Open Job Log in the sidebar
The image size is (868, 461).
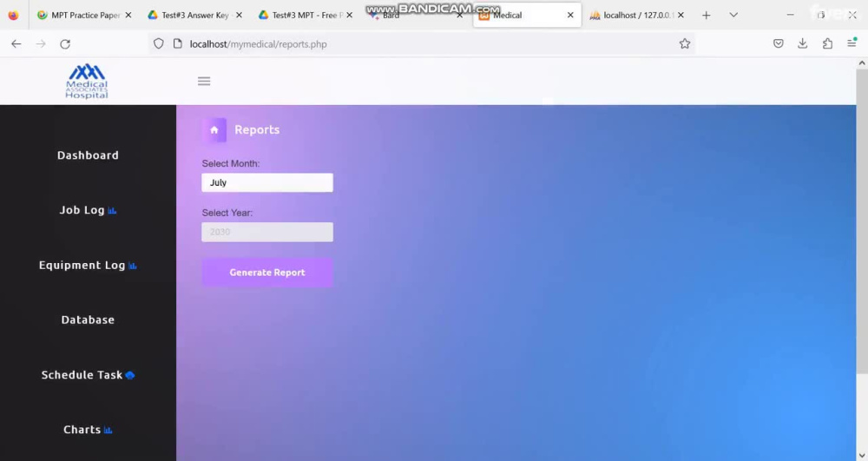[88, 210]
